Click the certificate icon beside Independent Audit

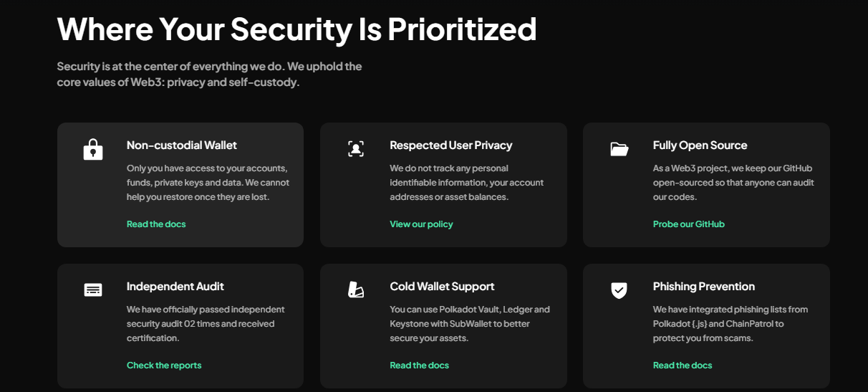point(93,290)
